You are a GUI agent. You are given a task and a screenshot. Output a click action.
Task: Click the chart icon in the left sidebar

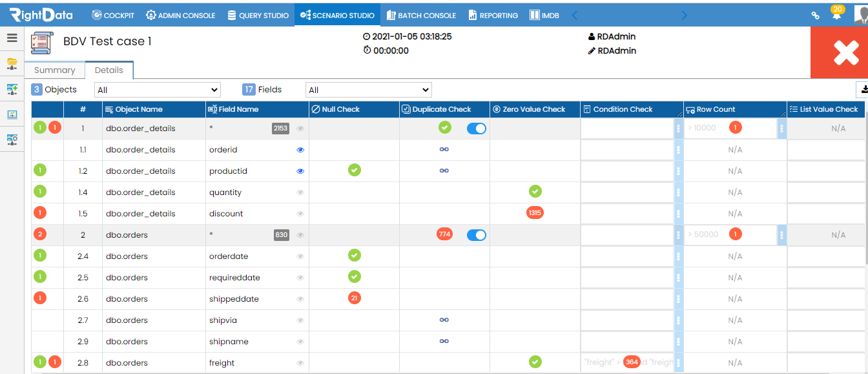pos(12,114)
